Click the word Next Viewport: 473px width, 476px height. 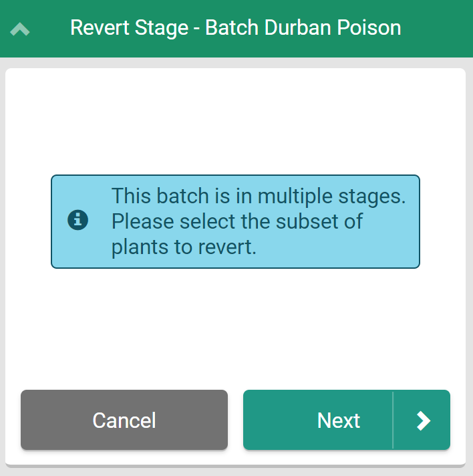339,421
